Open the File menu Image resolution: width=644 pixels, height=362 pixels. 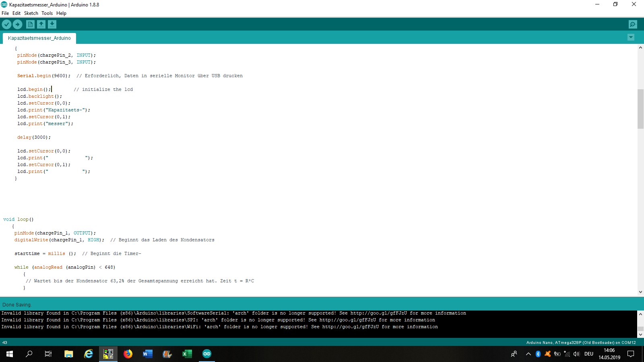[5, 13]
